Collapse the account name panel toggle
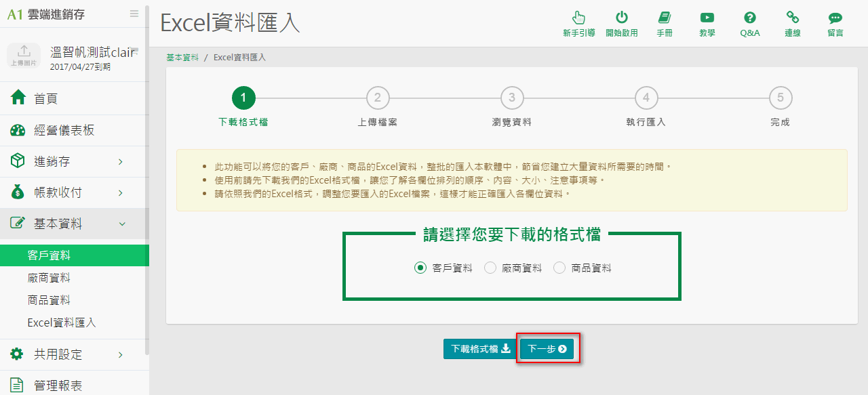The image size is (868, 395). click(135, 50)
